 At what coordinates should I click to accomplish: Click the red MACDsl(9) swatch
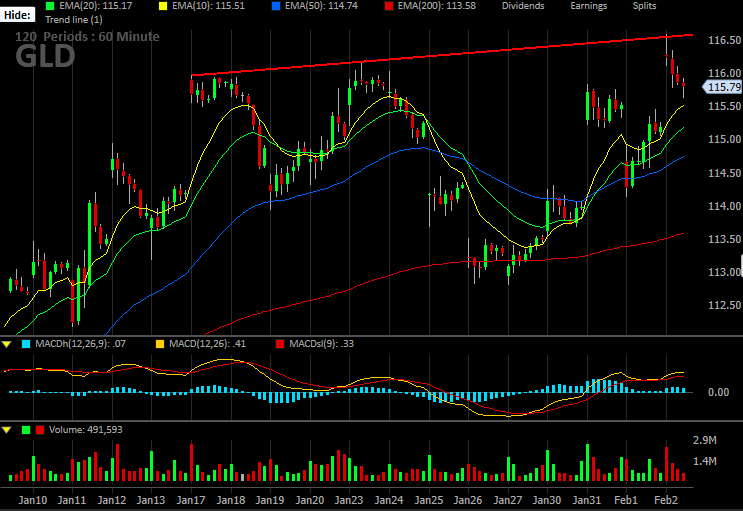280,344
